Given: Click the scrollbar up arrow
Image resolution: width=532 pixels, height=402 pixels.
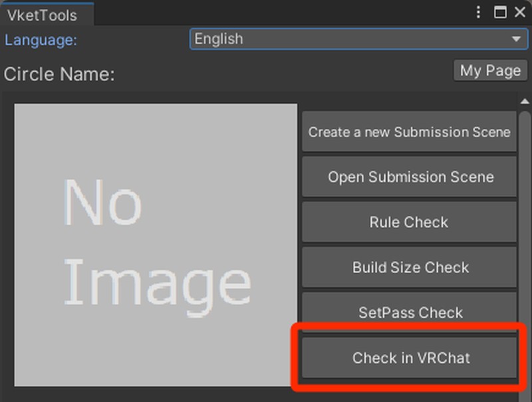Looking at the screenshot, I should [525, 102].
